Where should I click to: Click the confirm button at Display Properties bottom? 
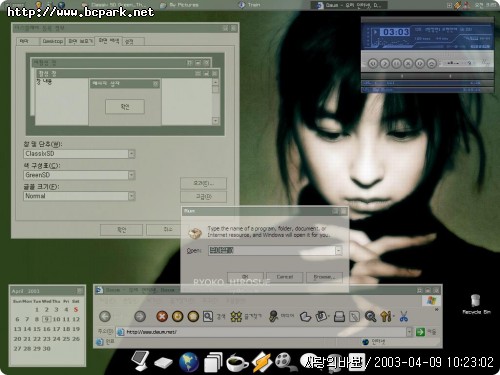click(122, 230)
